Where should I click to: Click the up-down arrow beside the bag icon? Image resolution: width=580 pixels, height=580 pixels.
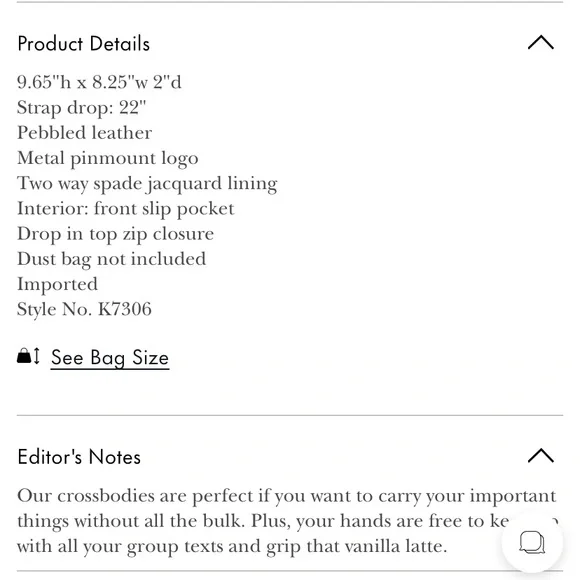[36, 356]
